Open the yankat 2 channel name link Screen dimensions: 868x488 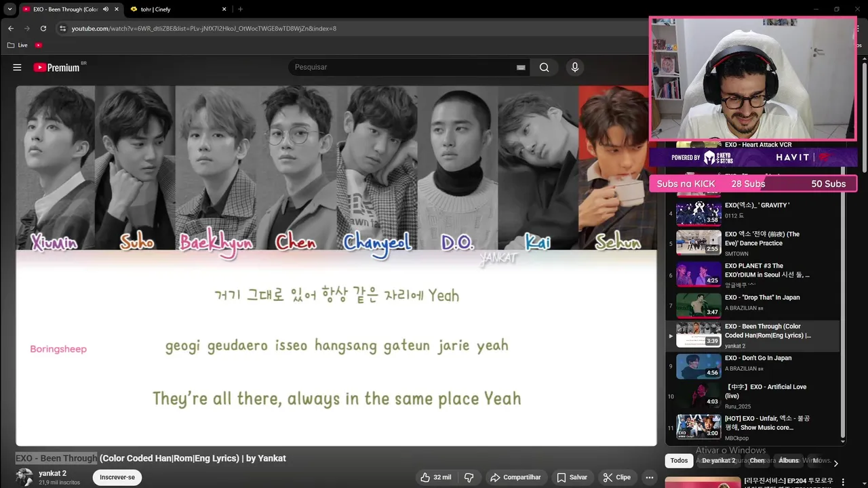53,473
